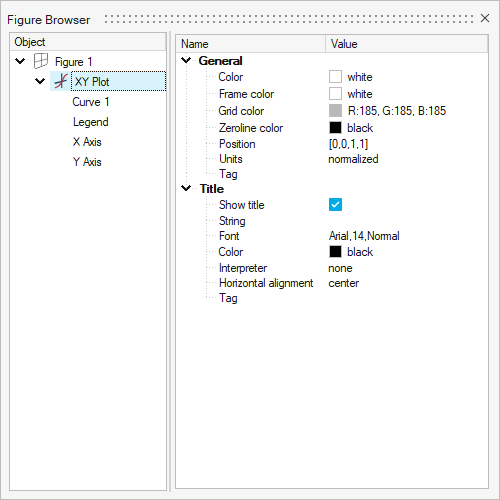Viewport: 500px width, 500px height.
Task: Click the Position property name
Action: point(237,144)
